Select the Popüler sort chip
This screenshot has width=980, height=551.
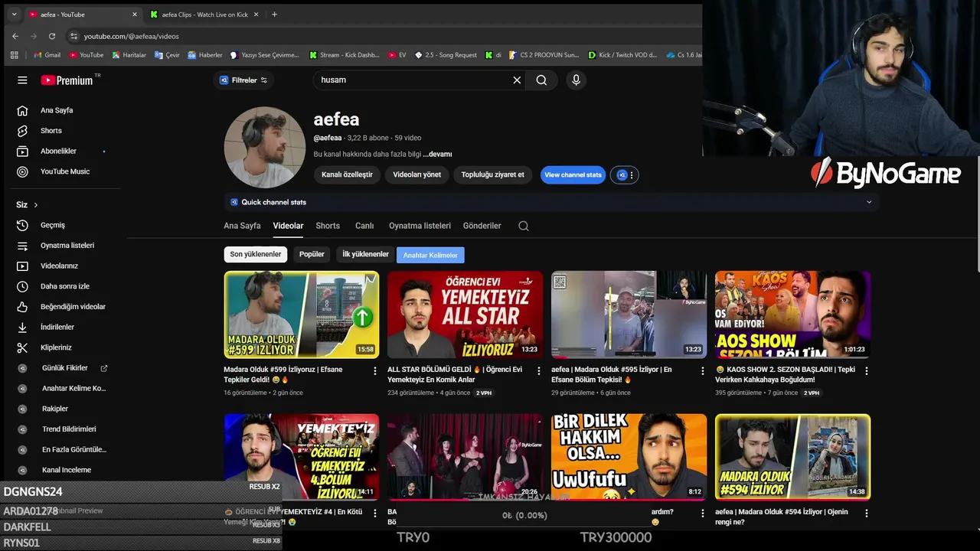(312, 254)
